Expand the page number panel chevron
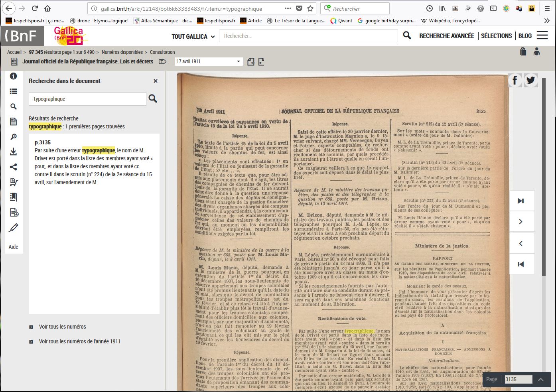This screenshot has height=392, width=556. tap(541, 379)
